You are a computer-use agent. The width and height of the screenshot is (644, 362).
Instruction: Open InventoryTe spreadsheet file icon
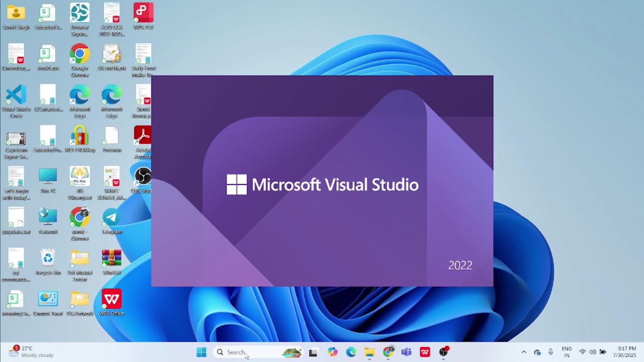pyautogui.click(x=16, y=303)
